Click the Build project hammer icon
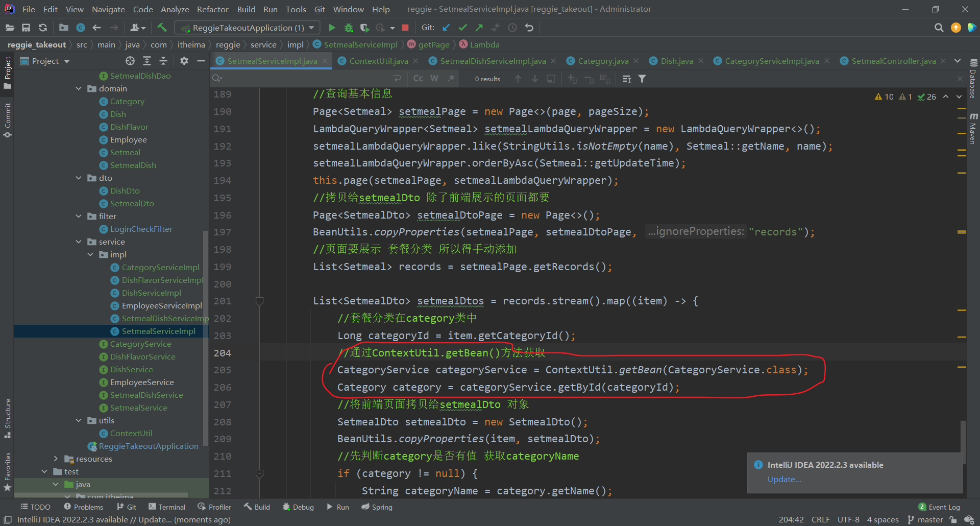Screen dimensions: 980x526 (x=162, y=28)
